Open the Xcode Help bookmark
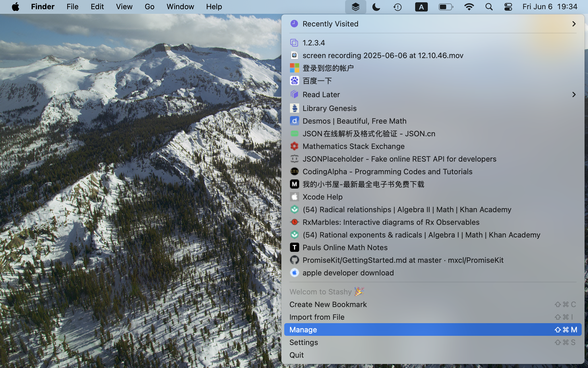588x368 pixels. pyautogui.click(x=323, y=197)
